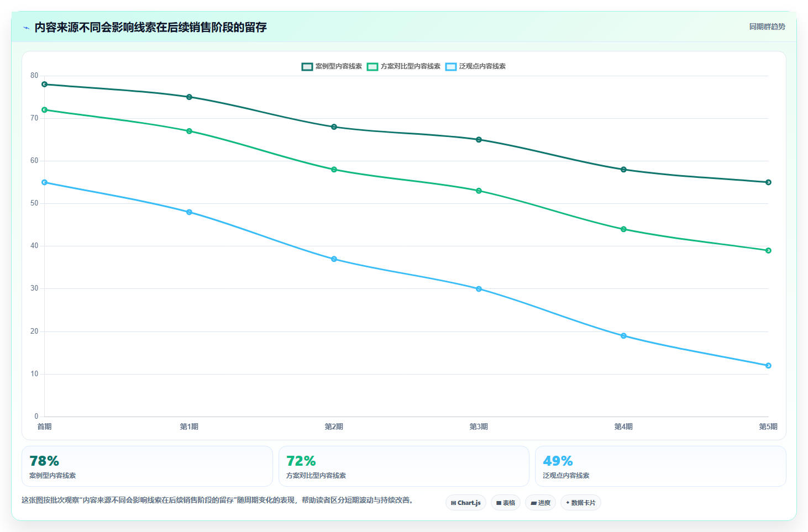Click the light green 方案对比型 point at 第4期
Screen dimensions: 808x532
[623, 229]
